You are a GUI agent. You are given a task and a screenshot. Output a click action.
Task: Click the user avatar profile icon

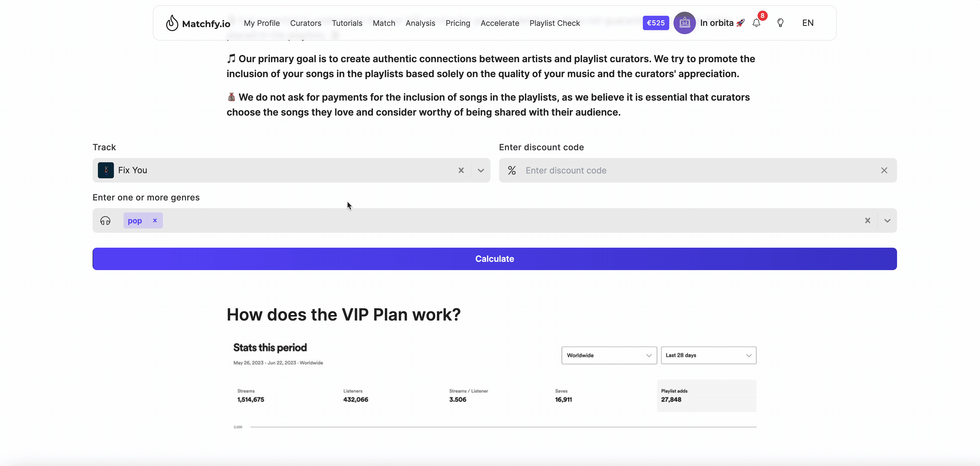(x=685, y=22)
